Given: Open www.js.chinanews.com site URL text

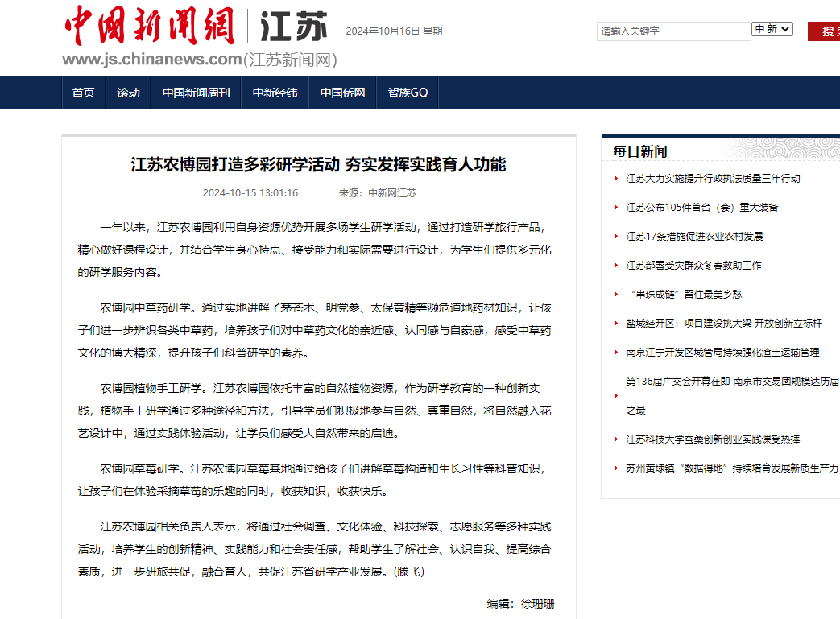Looking at the screenshot, I should 151,60.
